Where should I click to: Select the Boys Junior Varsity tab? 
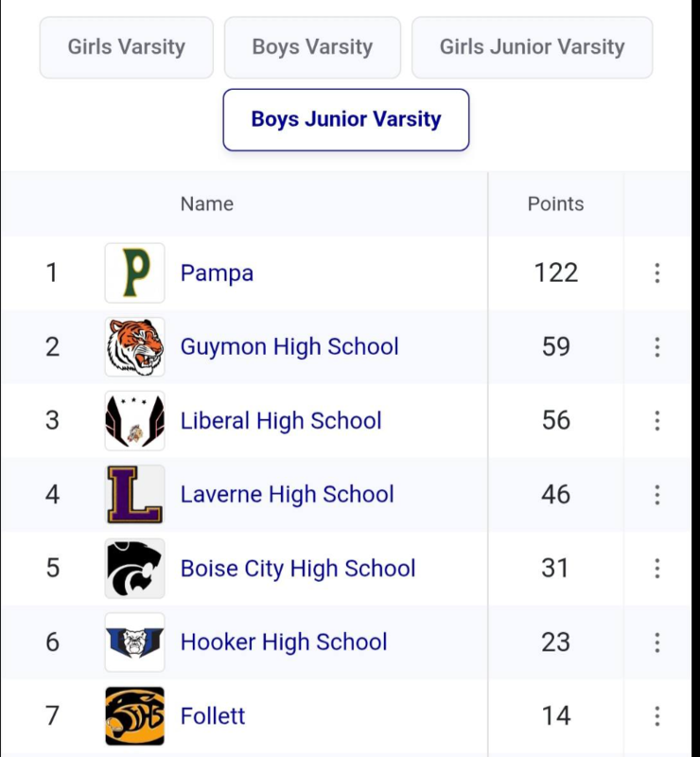pyautogui.click(x=346, y=120)
